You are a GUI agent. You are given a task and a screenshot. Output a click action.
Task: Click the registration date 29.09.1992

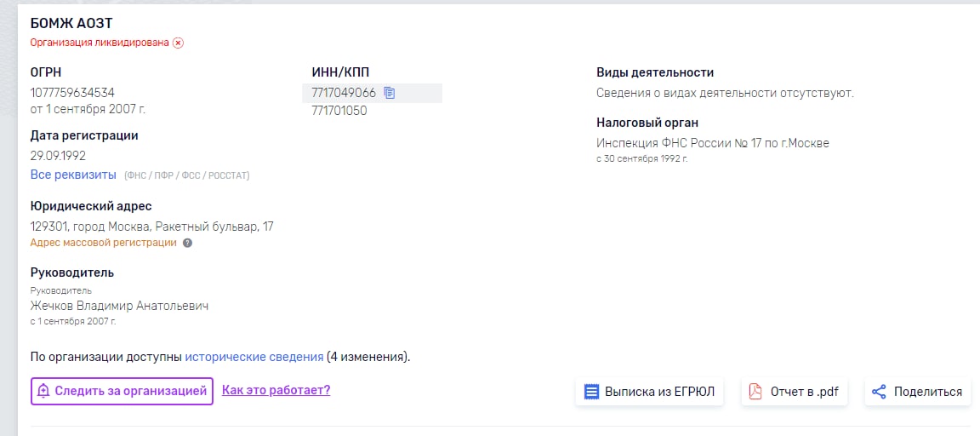(x=58, y=156)
